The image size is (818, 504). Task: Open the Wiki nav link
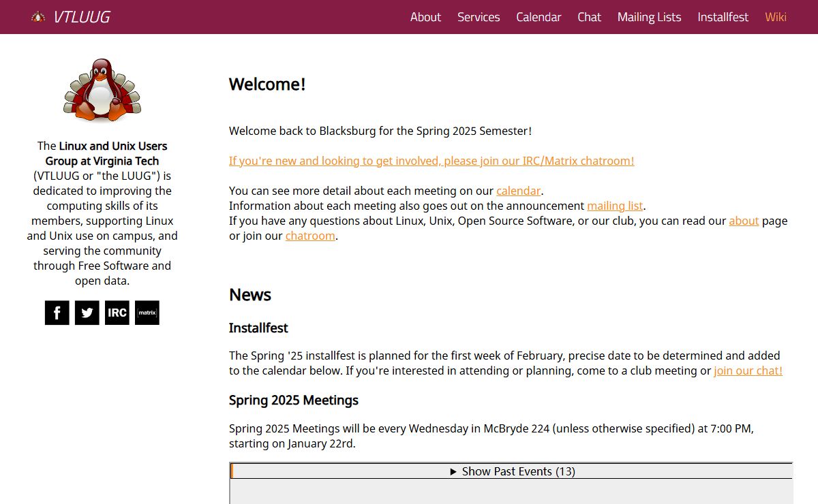[776, 17]
